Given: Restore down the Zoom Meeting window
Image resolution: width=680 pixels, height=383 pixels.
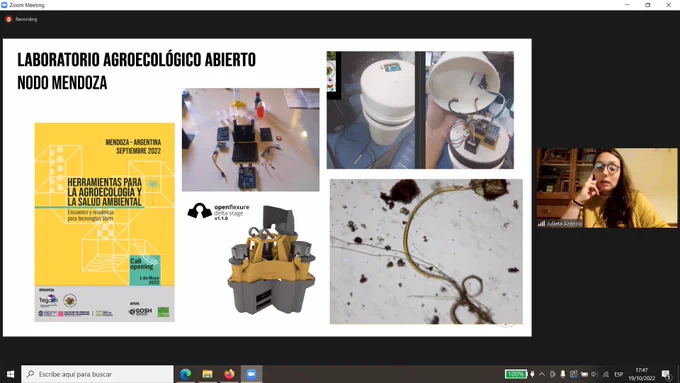Looking at the screenshot, I should pos(647,5).
